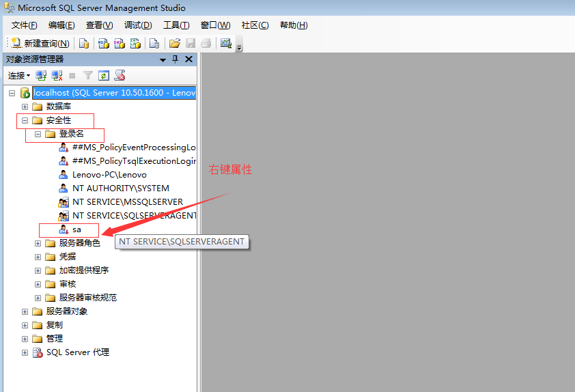The width and height of the screenshot is (575, 392).
Task: Expand the 凭据 folder
Action: point(38,257)
